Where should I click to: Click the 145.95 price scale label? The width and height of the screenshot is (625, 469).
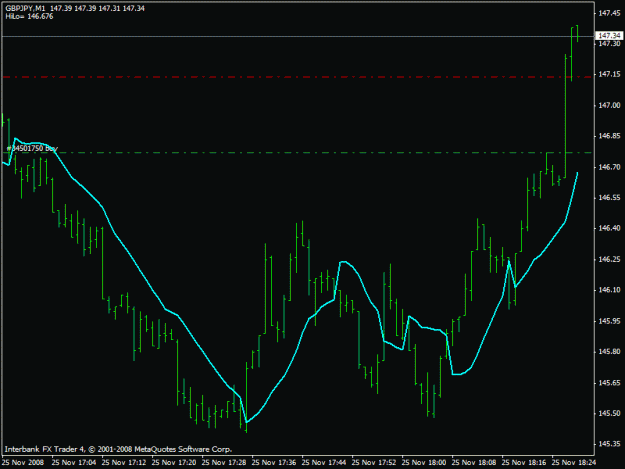(609, 321)
